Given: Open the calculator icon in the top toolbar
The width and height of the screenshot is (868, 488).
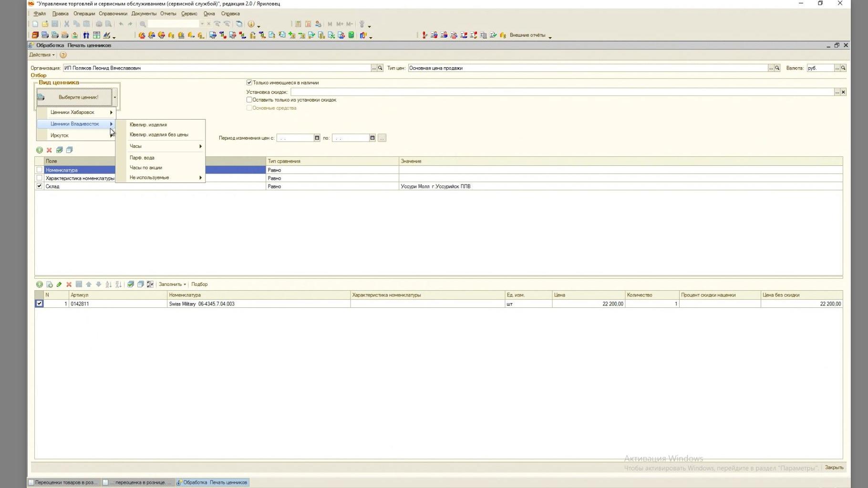Looking at the screenshot, I should click(298, 24).
